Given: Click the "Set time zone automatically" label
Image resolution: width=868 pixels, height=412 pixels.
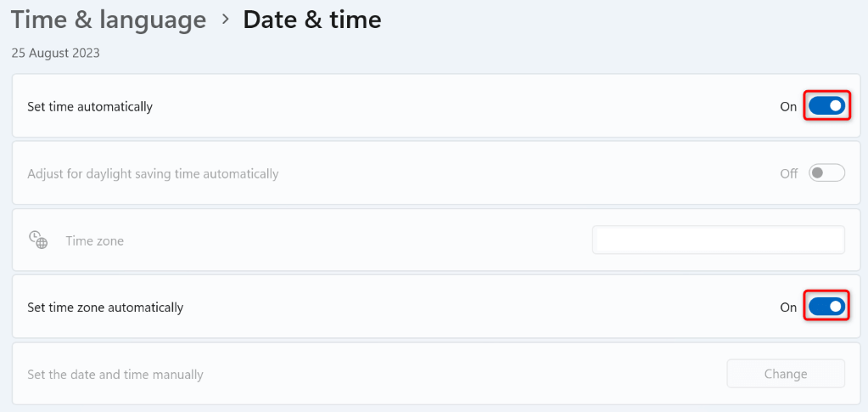Looking at the screenshot, I should [x=105, y=308].
